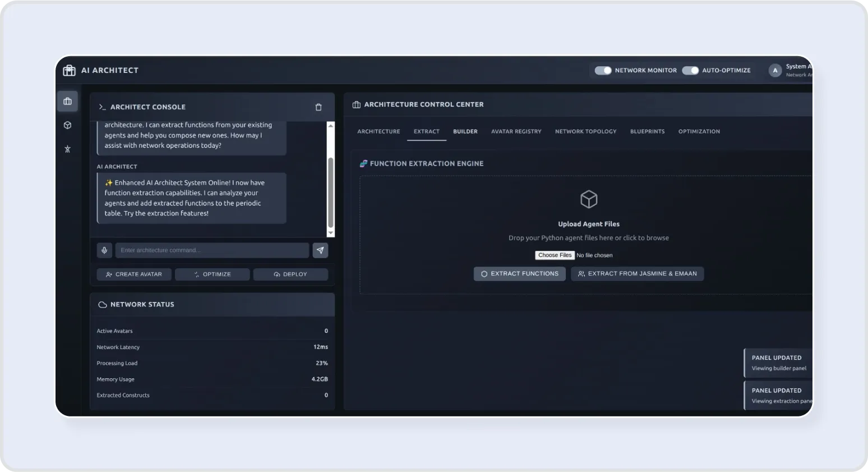Go to the Avatar Registry tab
This screenshot has height=472, width=868.
click(516, 131)
